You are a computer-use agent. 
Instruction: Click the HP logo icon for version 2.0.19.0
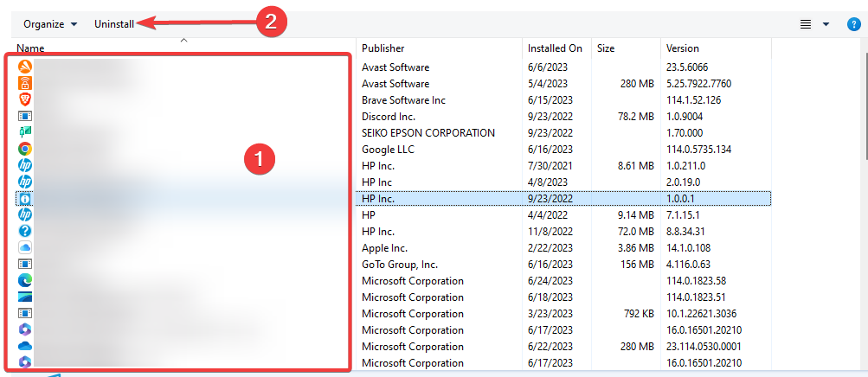coord(25,182)
